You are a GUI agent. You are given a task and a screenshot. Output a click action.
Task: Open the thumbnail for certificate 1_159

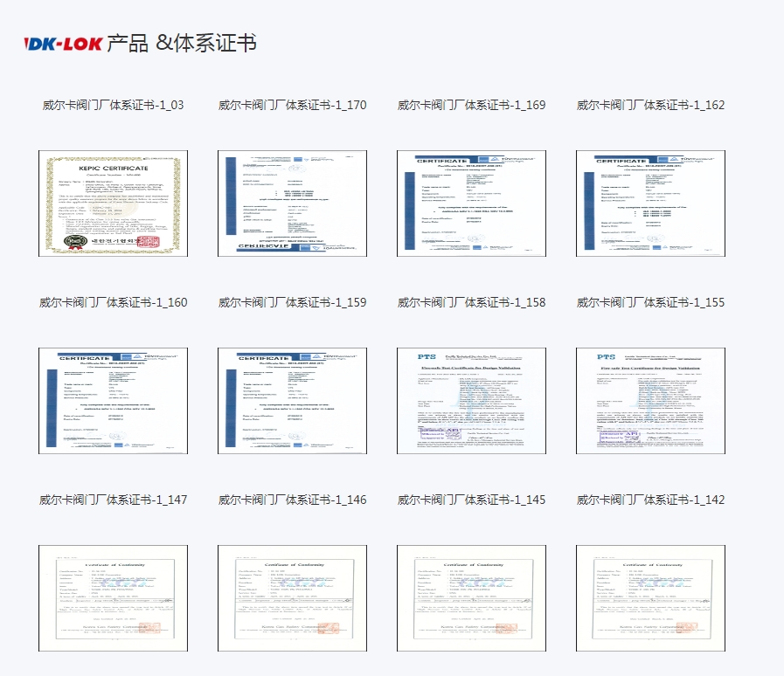point(292,401)
